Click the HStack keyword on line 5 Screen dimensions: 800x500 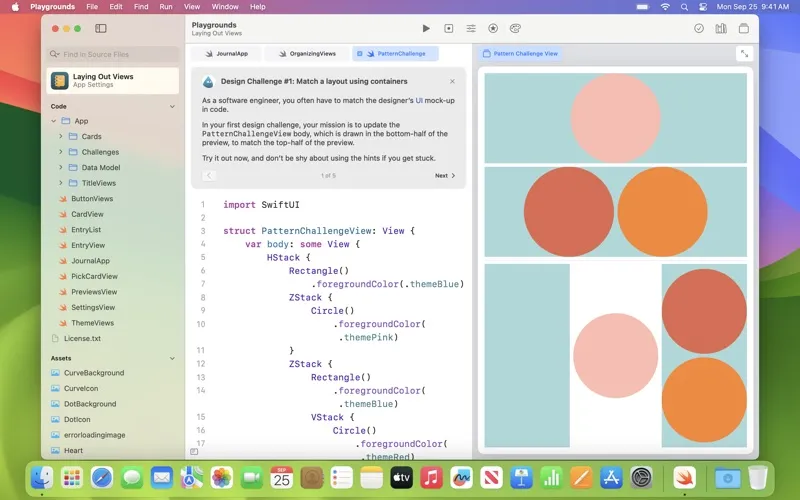coord(283,258)
